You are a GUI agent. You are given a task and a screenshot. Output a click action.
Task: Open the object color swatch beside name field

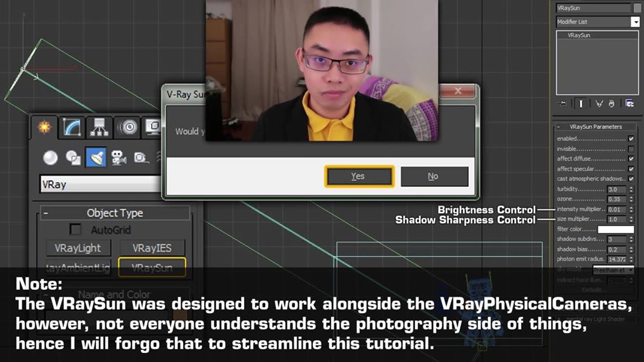tap(637, 8)
